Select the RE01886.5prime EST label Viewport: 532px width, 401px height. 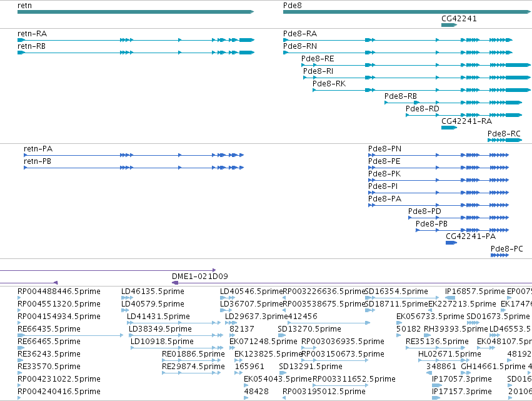pyautogui.click(x=193, y=354)
